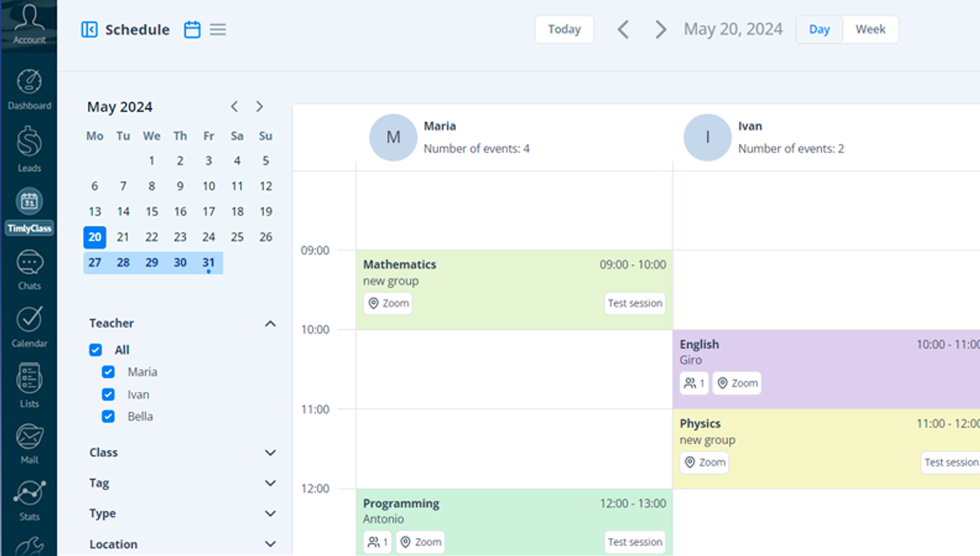Open Chats from the sidebar
The width and height of the screenshot is (980, 556).
[30, 267]
